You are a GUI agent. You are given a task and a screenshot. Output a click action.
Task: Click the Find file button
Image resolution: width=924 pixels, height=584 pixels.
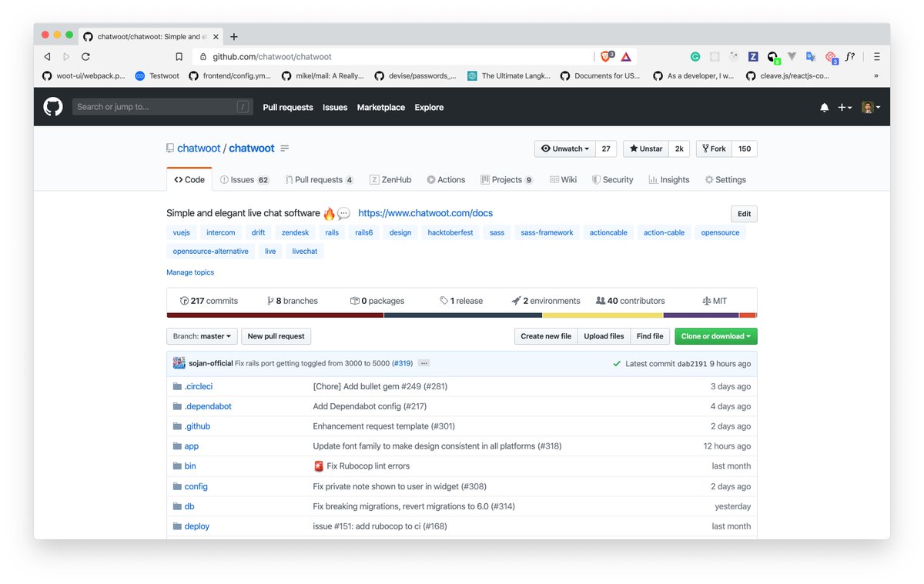[650, 336]
